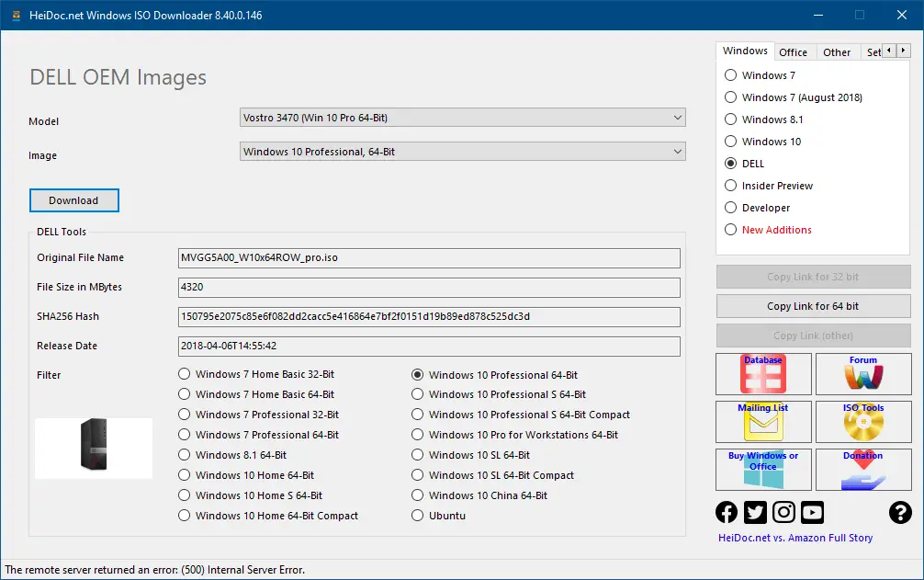This screenshot has width=924, height=580.
Task: Open Buy Windows or Office icon
Action: (763, 470)
